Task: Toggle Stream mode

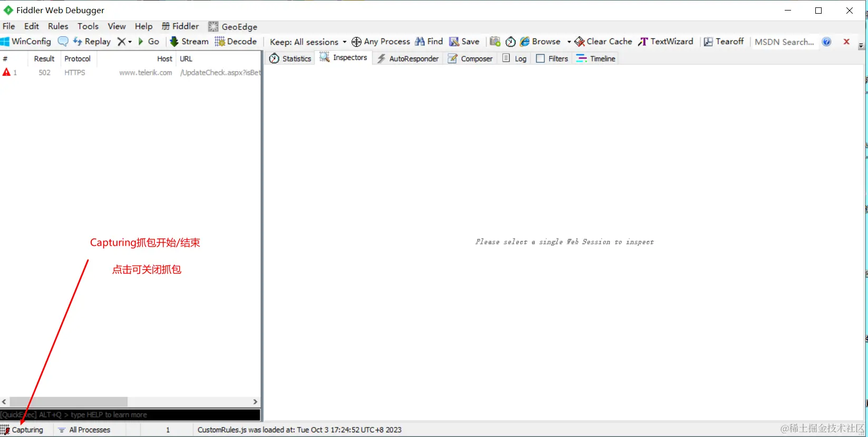Action: coord(189,41)
